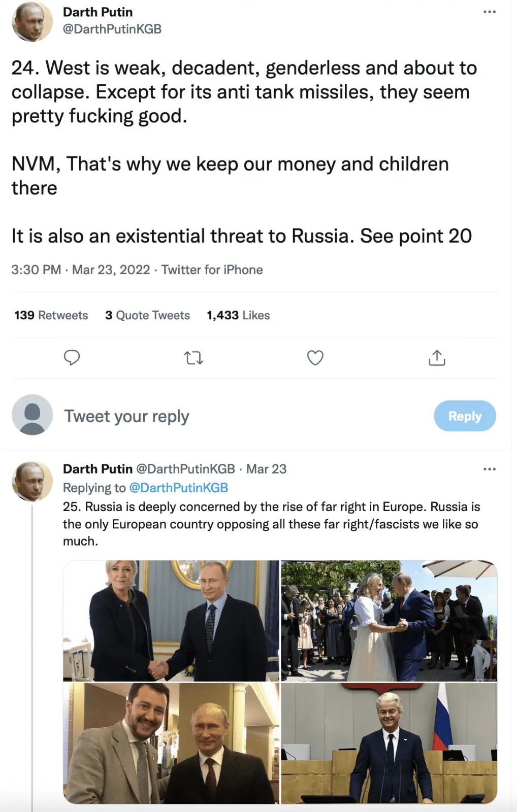Screen dimensions: 517x812
Task: Click the retweet arrows icon
Action: tap(193, 358)
